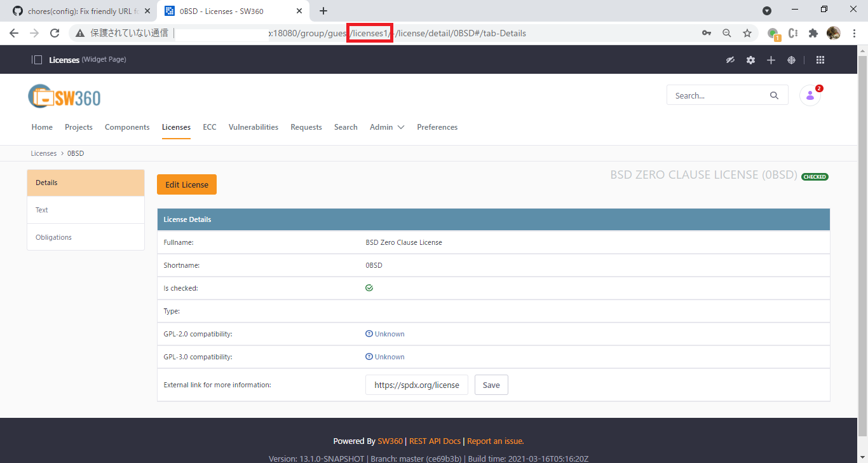868x463 pixels.
Task: Click the SW360 logo
Action: click(64, 97)
